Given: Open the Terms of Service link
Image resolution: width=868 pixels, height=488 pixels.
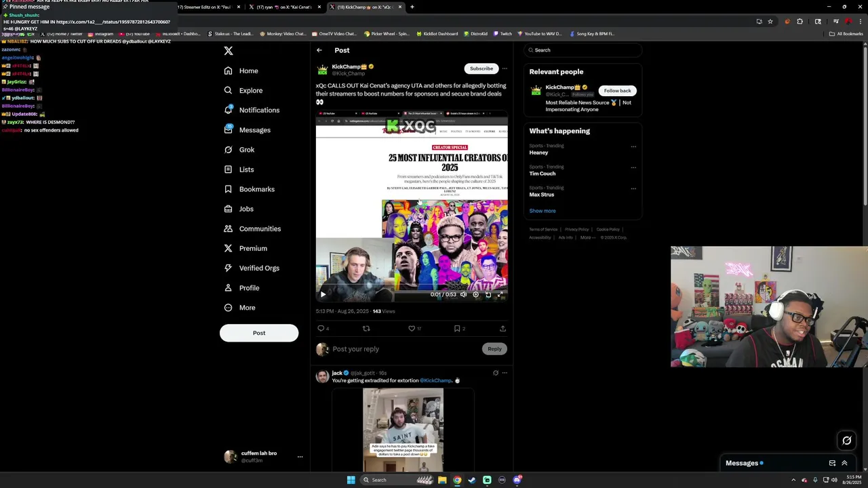Looking at the screenshot, I should tap(543, 229).
